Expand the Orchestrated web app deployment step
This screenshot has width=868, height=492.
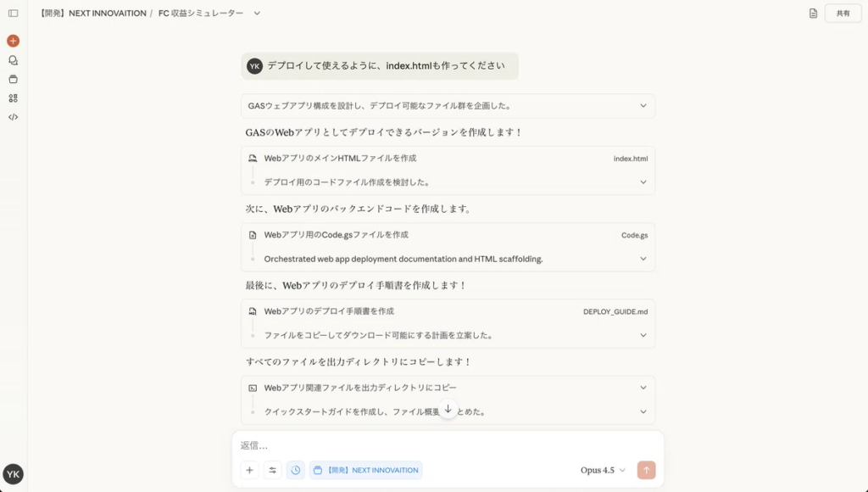(x=643, y=259)
